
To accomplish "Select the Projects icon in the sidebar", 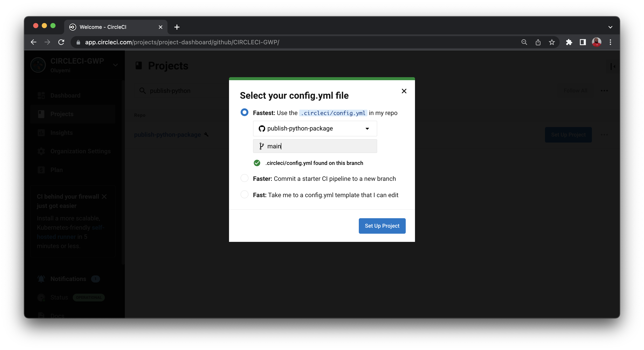I will pyautogui.click(x=41, y=114).
